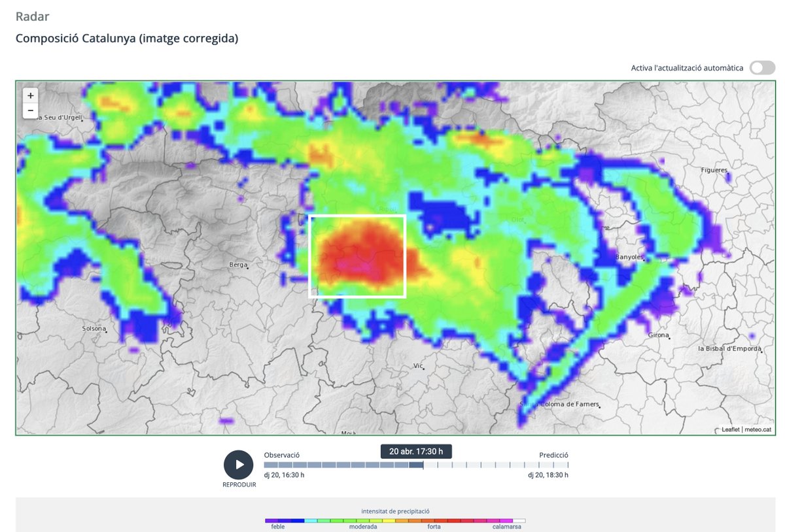Click the 'Predicció' timeline label
The height and width of the screenshot is (532, 785).
(553, 454)
